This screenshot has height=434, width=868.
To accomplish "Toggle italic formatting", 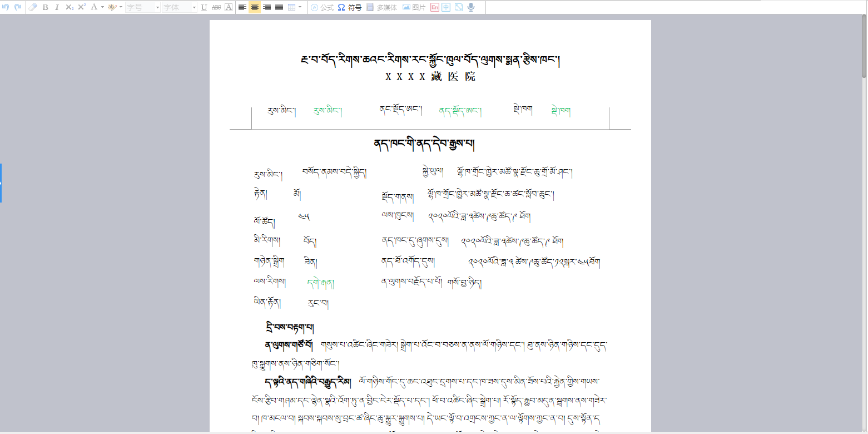I will [x=57, y=7].
